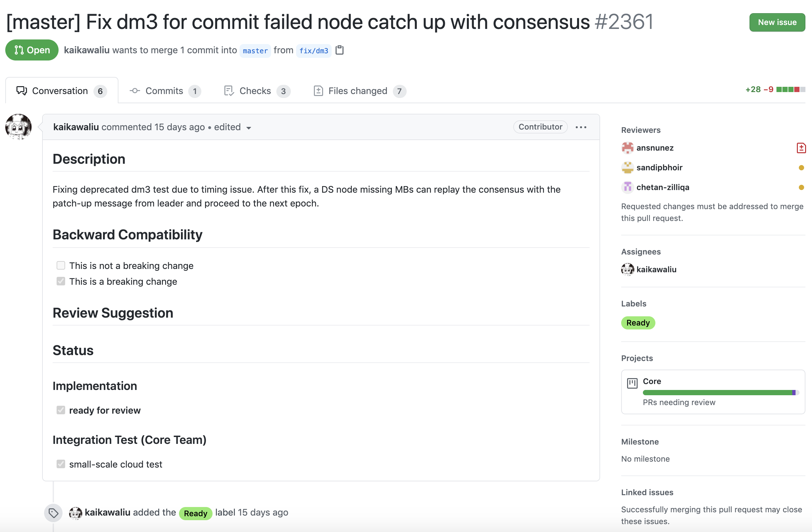812x532 pixels.
Task: Open the master branch link
Action: (255, 51)
